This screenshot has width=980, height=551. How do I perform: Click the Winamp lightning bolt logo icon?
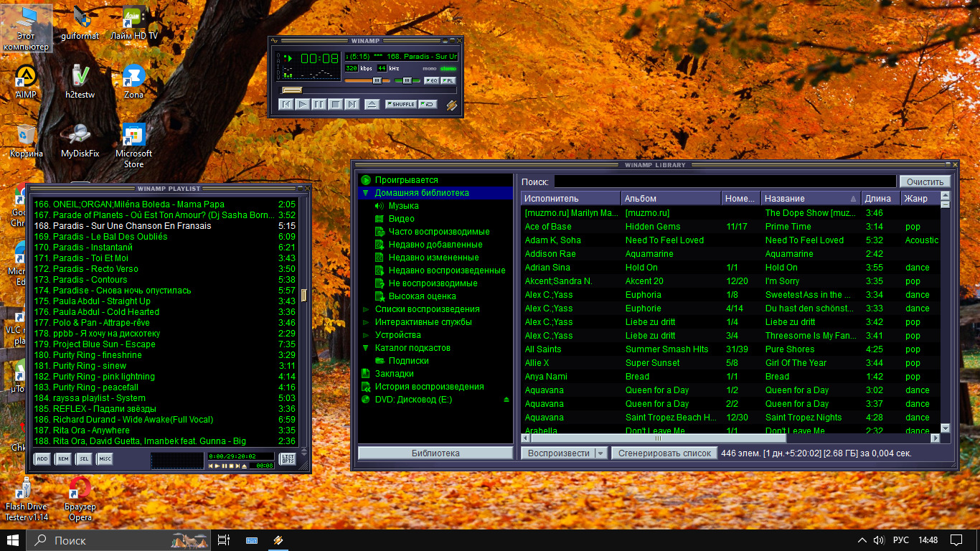tap(451, 105)
